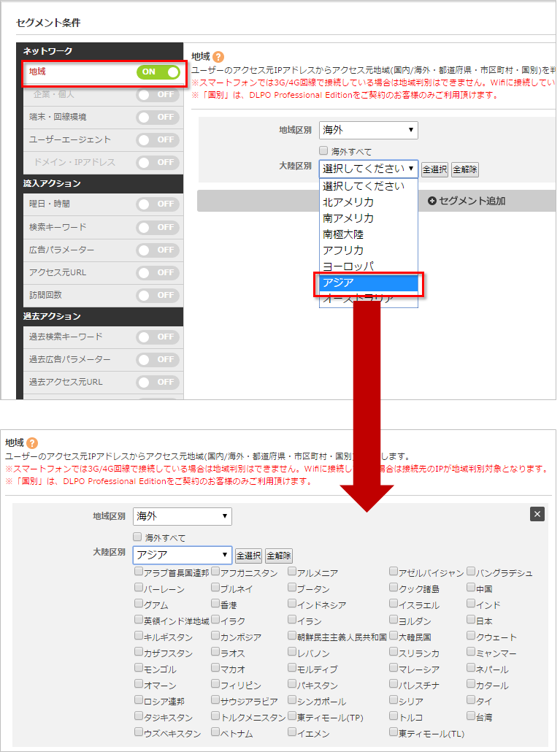Select 南アメリカ from the dropdown list

368,218
